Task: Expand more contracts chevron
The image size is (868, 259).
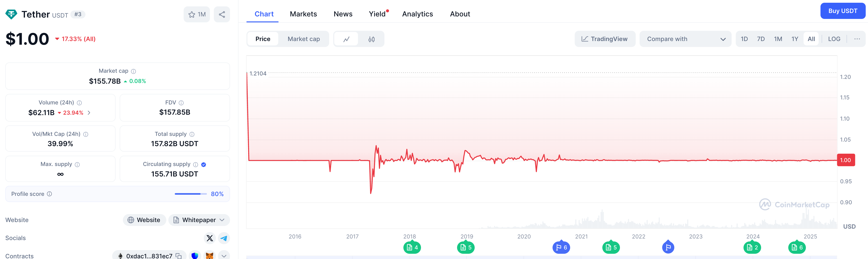Action: pos(224,256)
